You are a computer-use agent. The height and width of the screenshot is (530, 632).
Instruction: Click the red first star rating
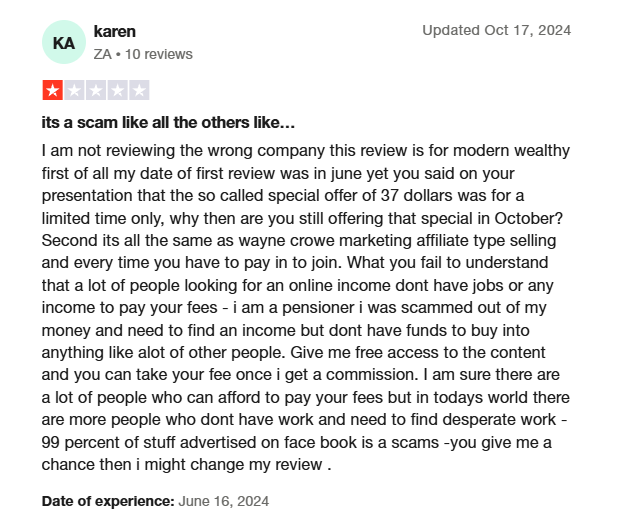point(53,90)
